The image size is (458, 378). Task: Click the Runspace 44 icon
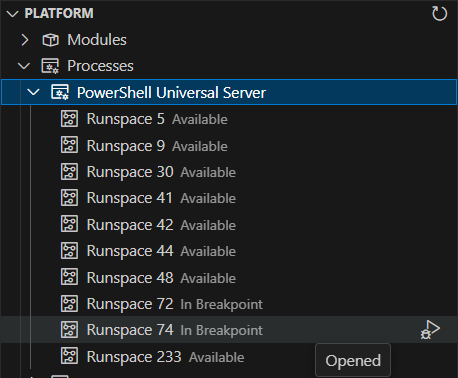pos(69,251)
